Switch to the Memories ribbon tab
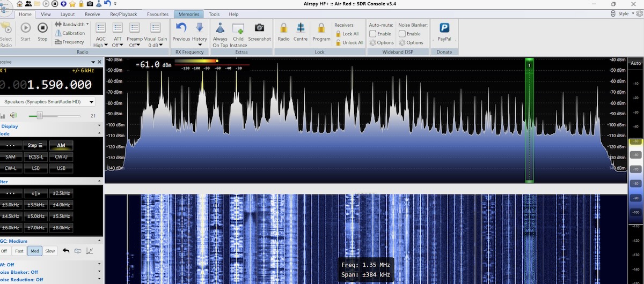 (x=188, y=14)
